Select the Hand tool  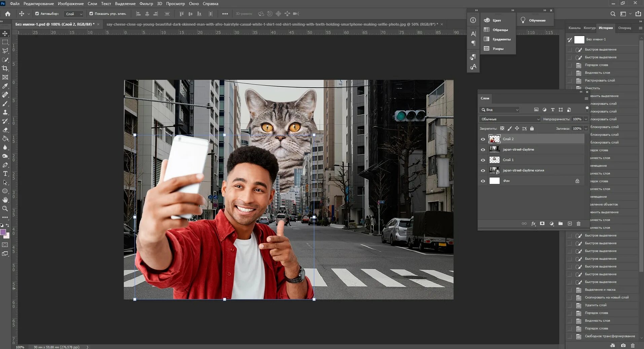[5, 200]
